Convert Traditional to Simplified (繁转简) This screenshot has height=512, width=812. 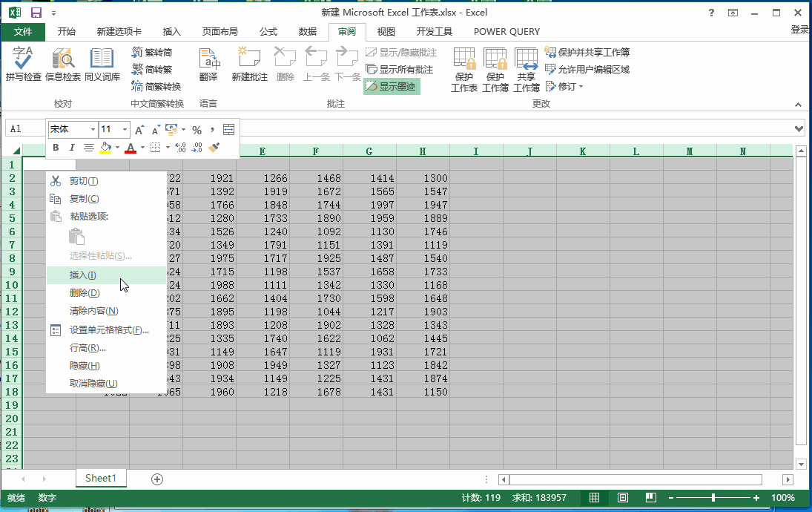coord(152,53)
